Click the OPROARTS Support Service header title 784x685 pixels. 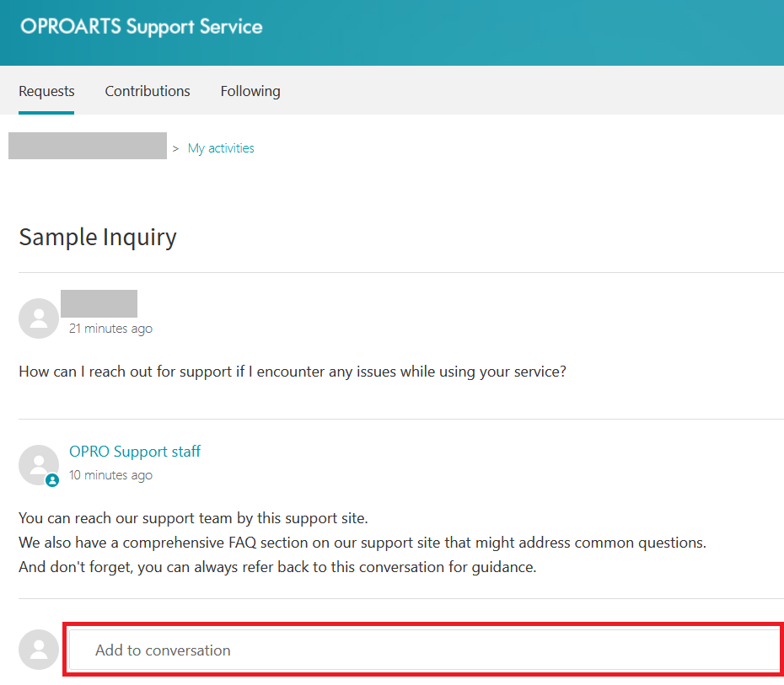[141, 26]
